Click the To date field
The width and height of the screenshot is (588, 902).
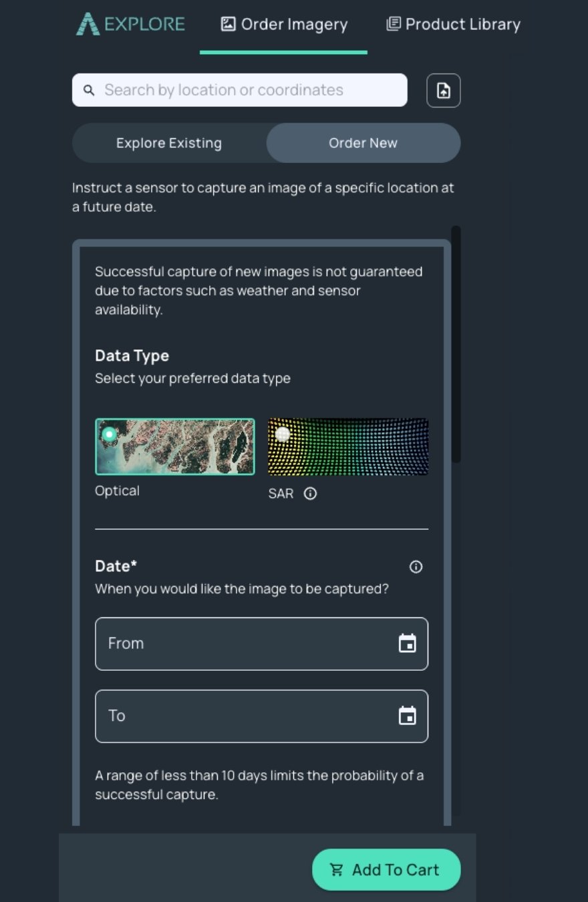point(261,716)
